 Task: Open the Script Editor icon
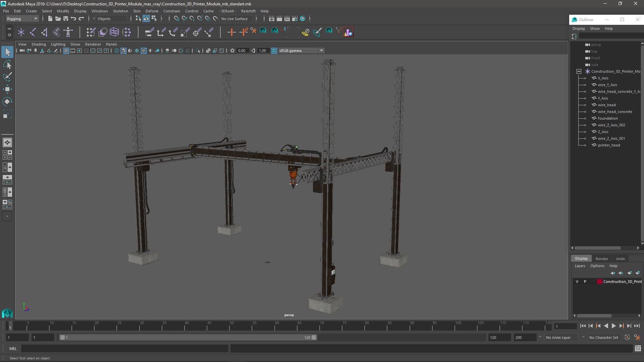[x=638, y=349]
